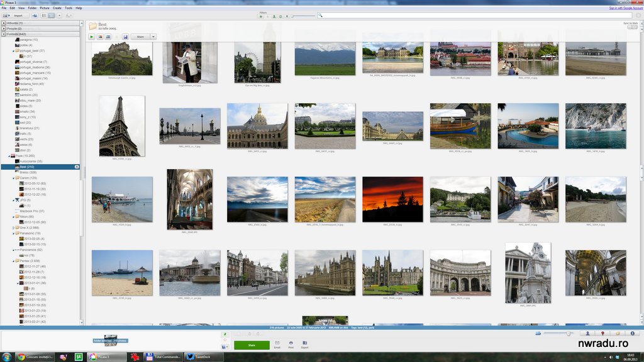
Task: Show the Properties info panel
Action: pos(633,333)
